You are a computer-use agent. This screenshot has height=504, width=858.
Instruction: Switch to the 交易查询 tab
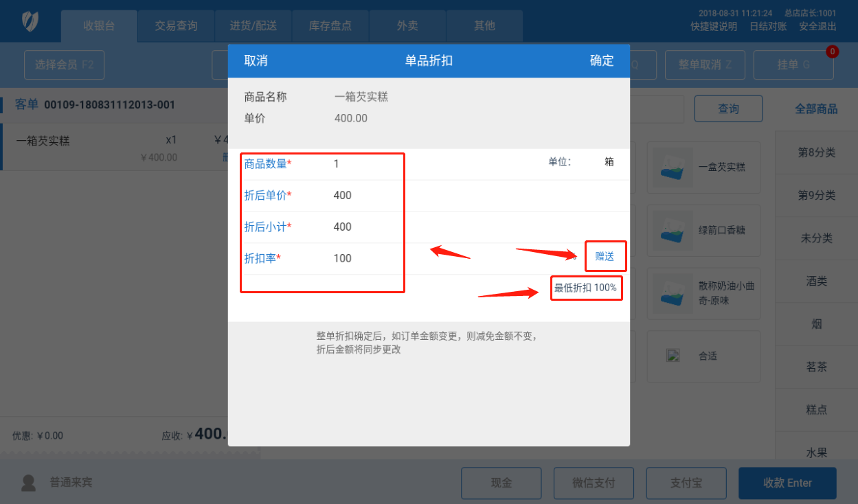point(176,26)
